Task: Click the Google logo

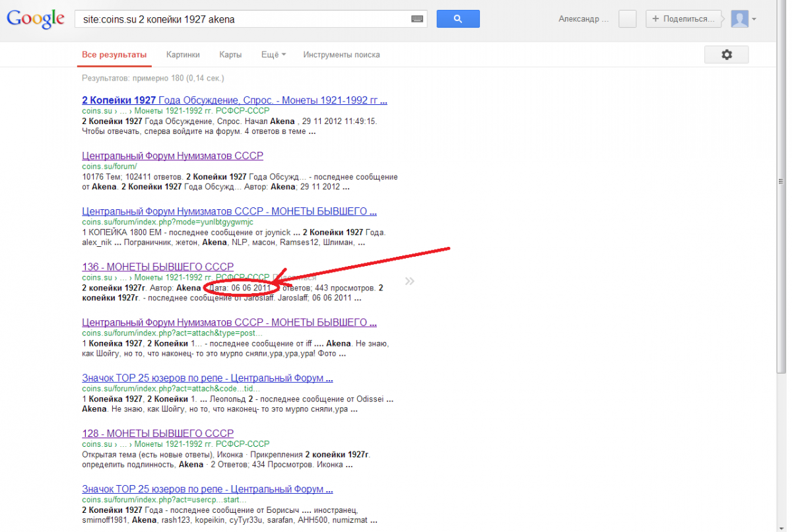Action: click(36, 19)
